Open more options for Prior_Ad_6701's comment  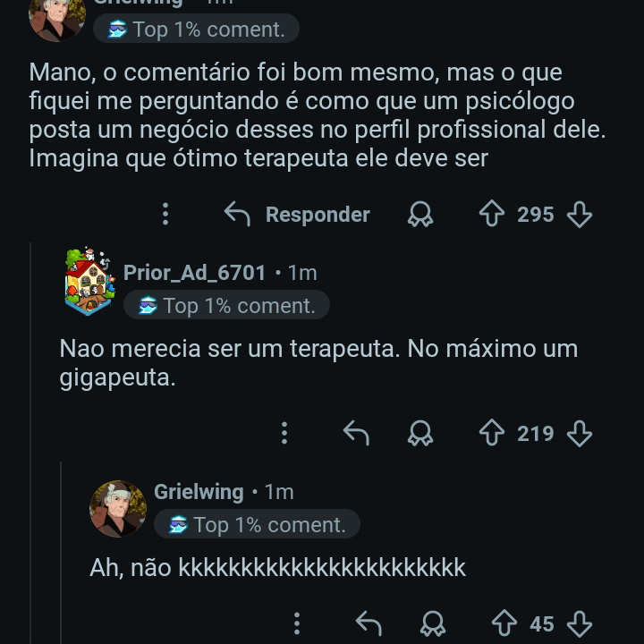point(284,434)
